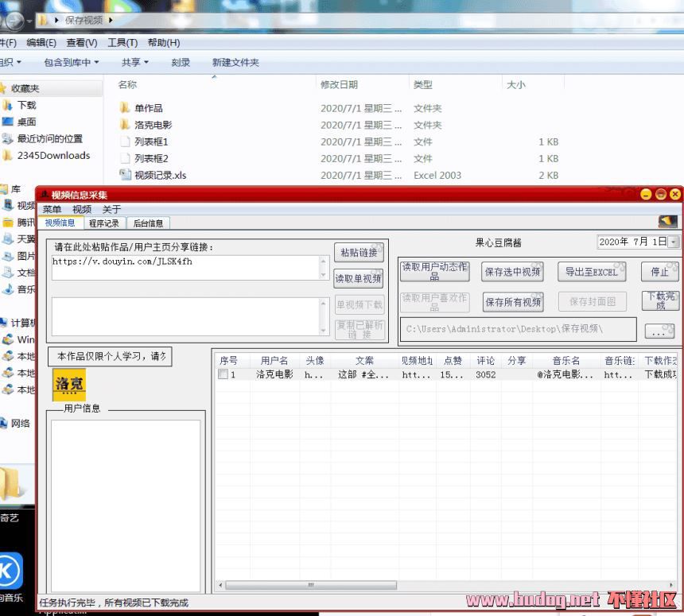Check the checkbox for row 1
The height and width of the screenshot is (616, 684).
[223, 374]
